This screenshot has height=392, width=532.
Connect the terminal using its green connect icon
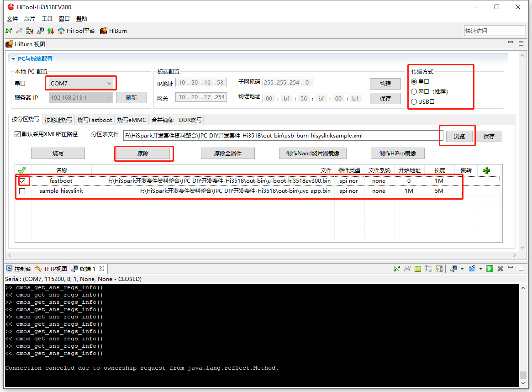(397, 269)
